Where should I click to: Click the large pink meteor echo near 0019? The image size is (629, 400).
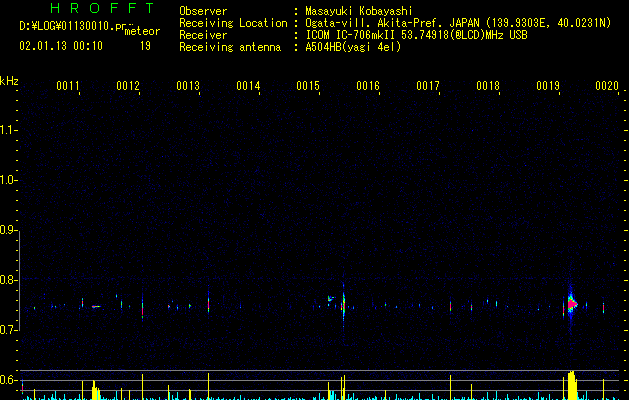coord(572,304)
